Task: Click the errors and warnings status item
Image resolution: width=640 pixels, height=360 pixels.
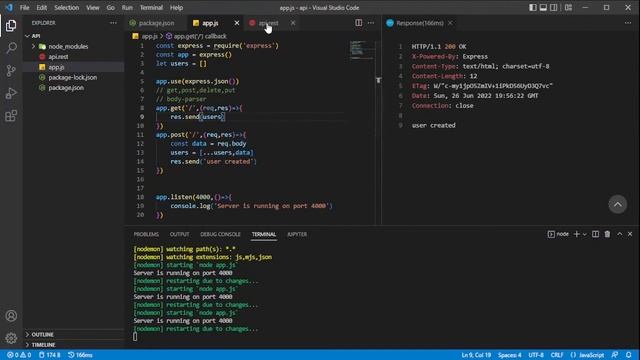Action: coord(19,355)
